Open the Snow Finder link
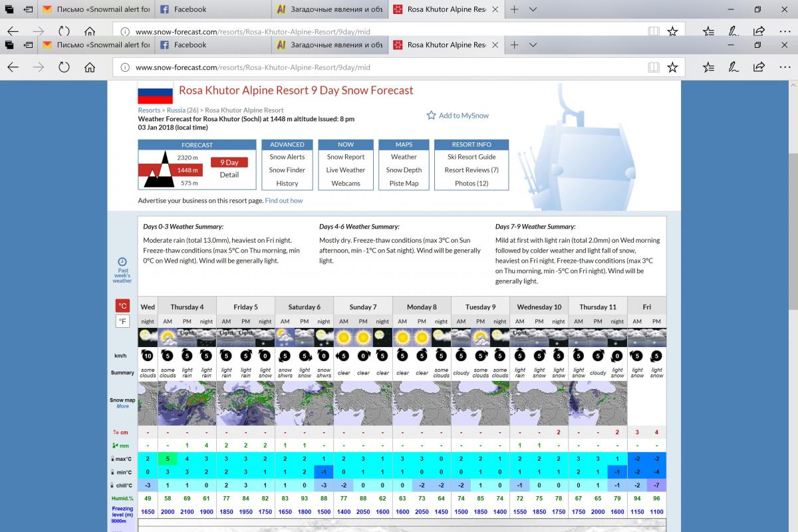The width and height of the screenshot is (798, 532). coord(287,170)
